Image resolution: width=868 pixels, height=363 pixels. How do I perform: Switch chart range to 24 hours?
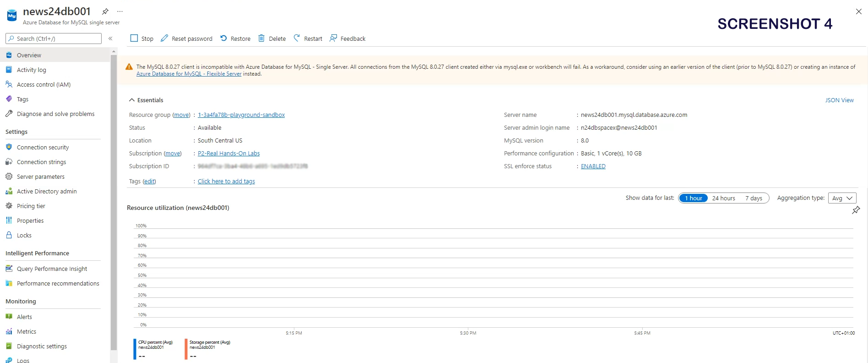(723, 198)
